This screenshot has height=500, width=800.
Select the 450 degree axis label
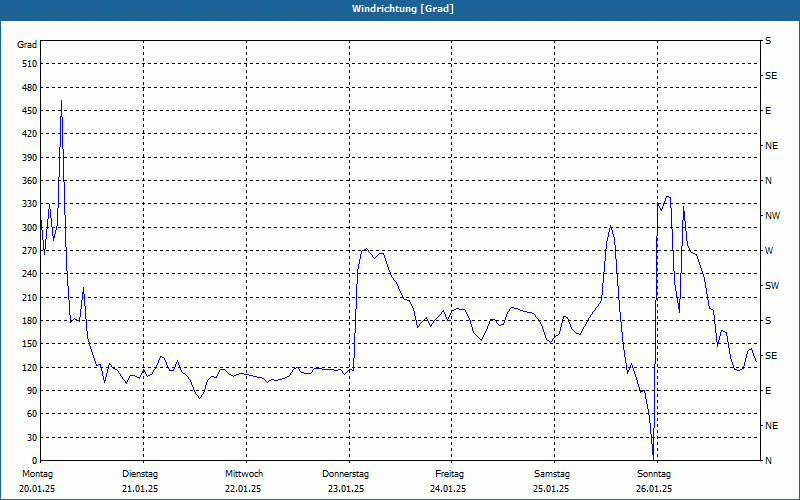pyautogui.click(x=30, y=111)
